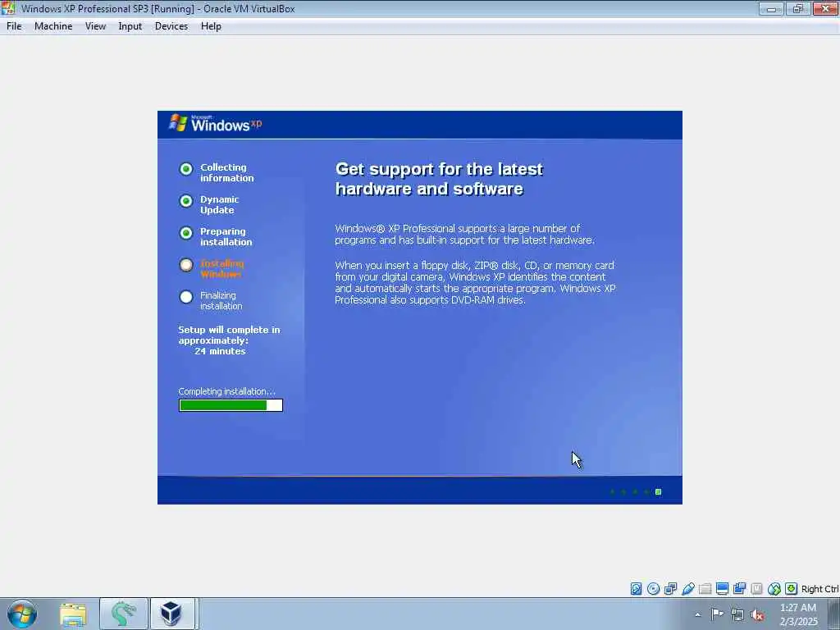The height and width of the screenshot is (630, 840).
Task: Open the Devices menu
Action: click(x=171, y=26)
